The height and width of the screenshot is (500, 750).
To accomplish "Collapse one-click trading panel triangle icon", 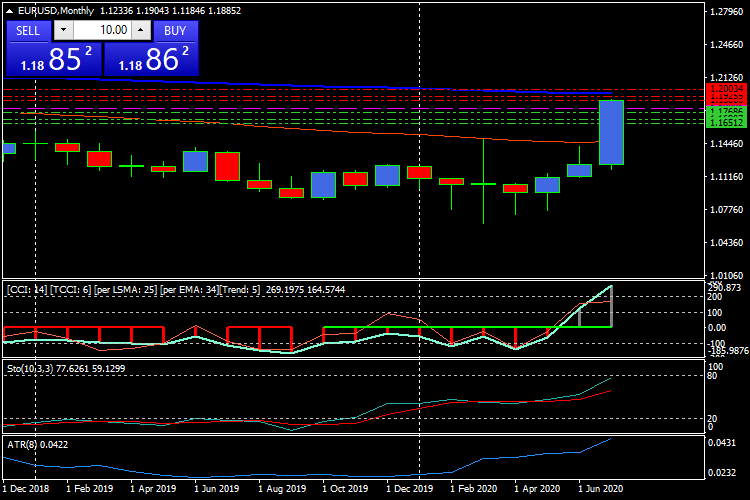I will tap(9, 11).
